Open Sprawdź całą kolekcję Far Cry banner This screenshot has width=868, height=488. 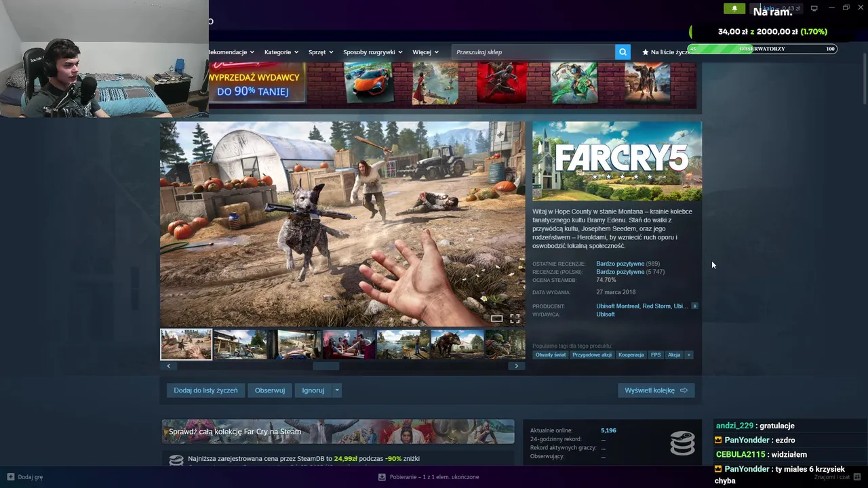pos(338,432)
